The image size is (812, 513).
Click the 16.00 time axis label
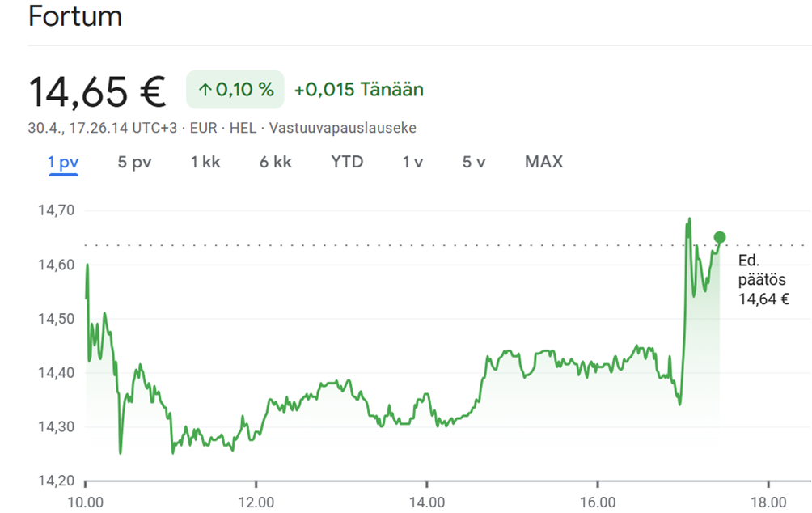pyautogui.click(x=597, y=502)
